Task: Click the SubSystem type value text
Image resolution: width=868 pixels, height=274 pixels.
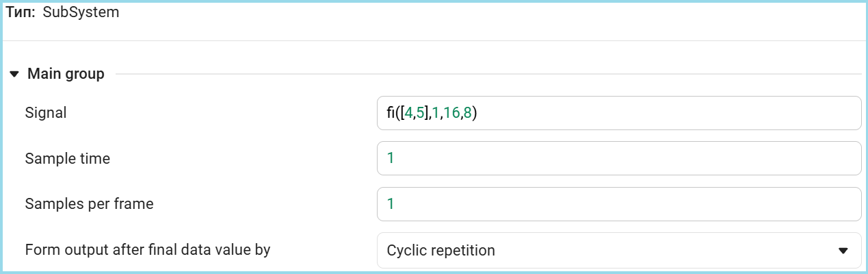Action: coord(81,13)
